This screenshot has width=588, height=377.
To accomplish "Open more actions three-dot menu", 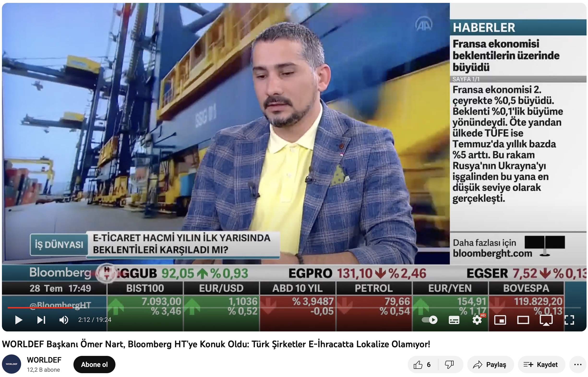I will [578, 365].
